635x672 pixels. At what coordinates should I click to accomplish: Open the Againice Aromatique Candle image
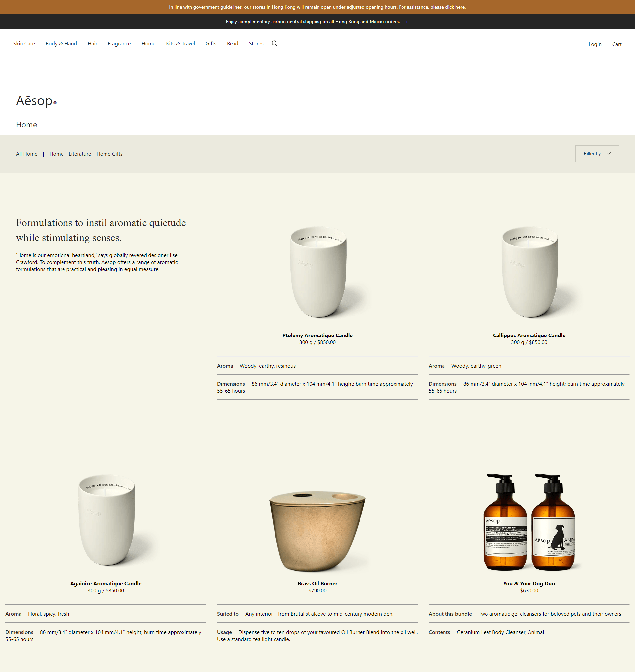106,520
